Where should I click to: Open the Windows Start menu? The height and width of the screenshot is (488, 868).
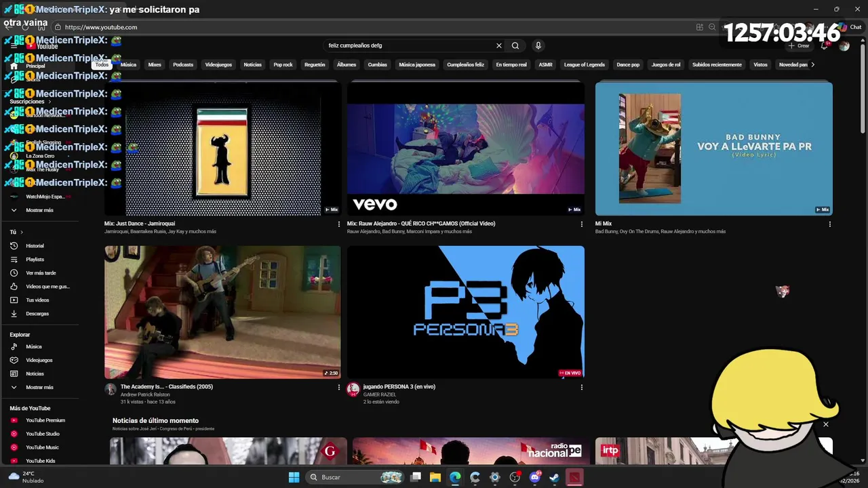click(294, 477)
